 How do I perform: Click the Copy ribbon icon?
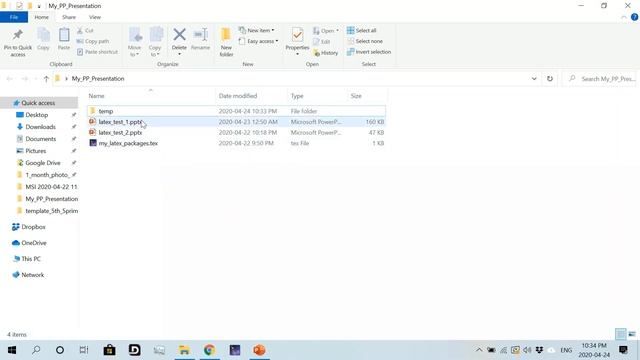tap(43, 35)
